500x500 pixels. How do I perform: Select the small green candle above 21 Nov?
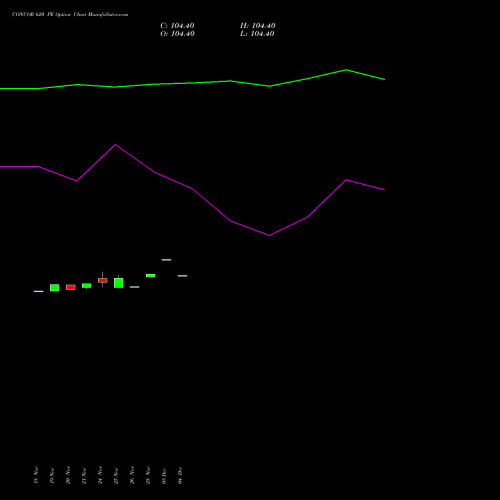coord(87,286)
